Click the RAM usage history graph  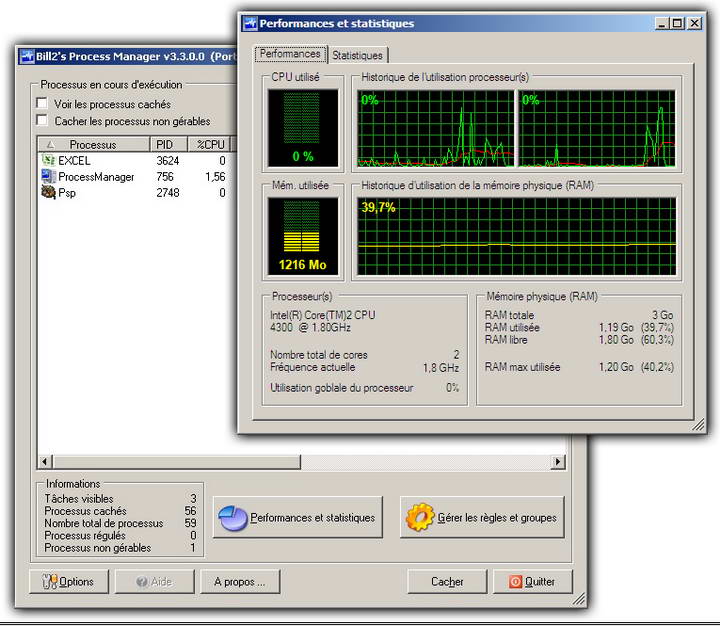click(516, 236)
